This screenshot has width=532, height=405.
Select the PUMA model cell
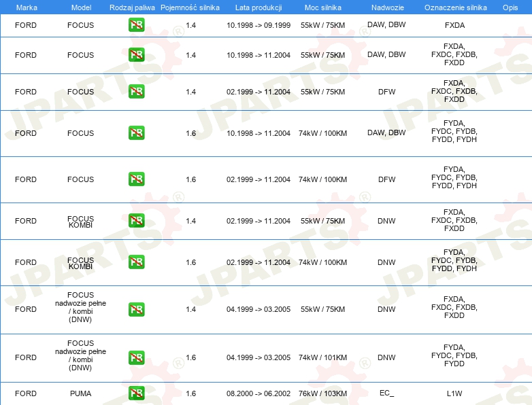pos(81,393)
